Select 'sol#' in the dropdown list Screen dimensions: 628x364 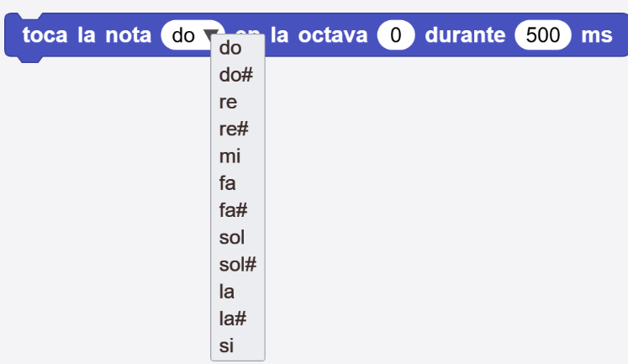[x=237, y=265]
